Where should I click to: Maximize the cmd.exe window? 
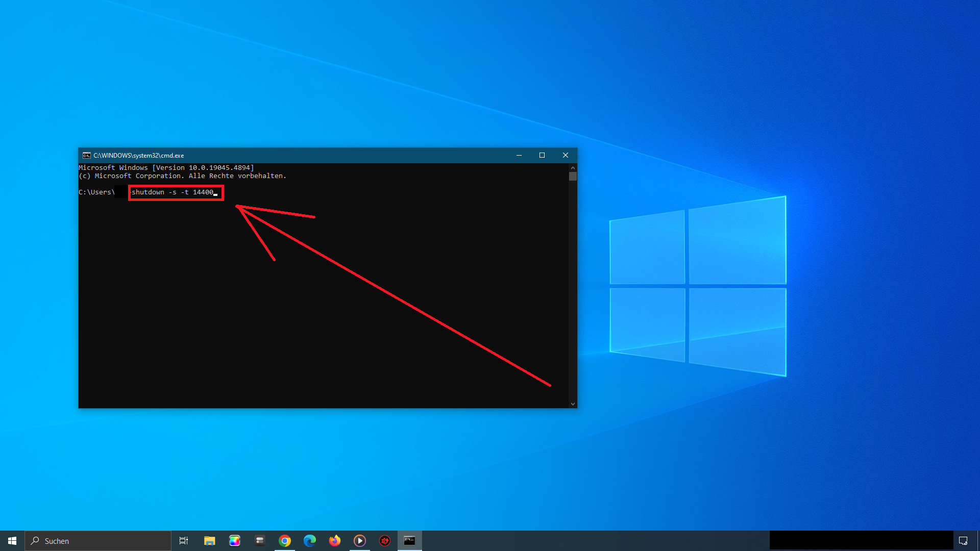(x=542, y=156)
